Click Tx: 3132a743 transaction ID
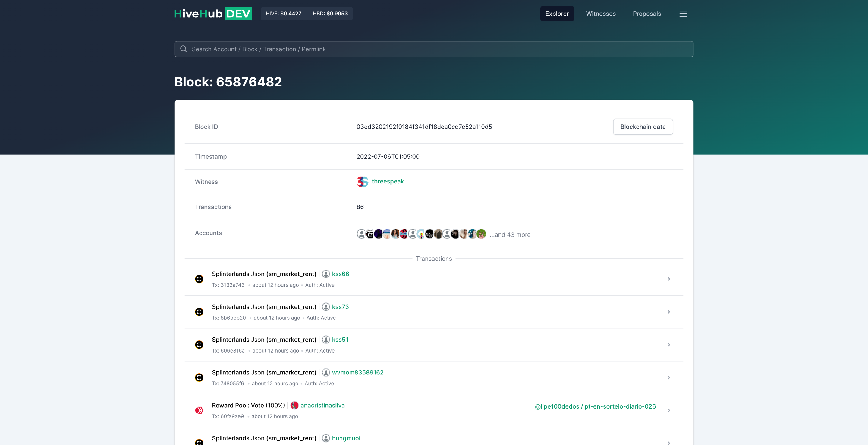This screenshot has width=868, height=445. (228, 285)
